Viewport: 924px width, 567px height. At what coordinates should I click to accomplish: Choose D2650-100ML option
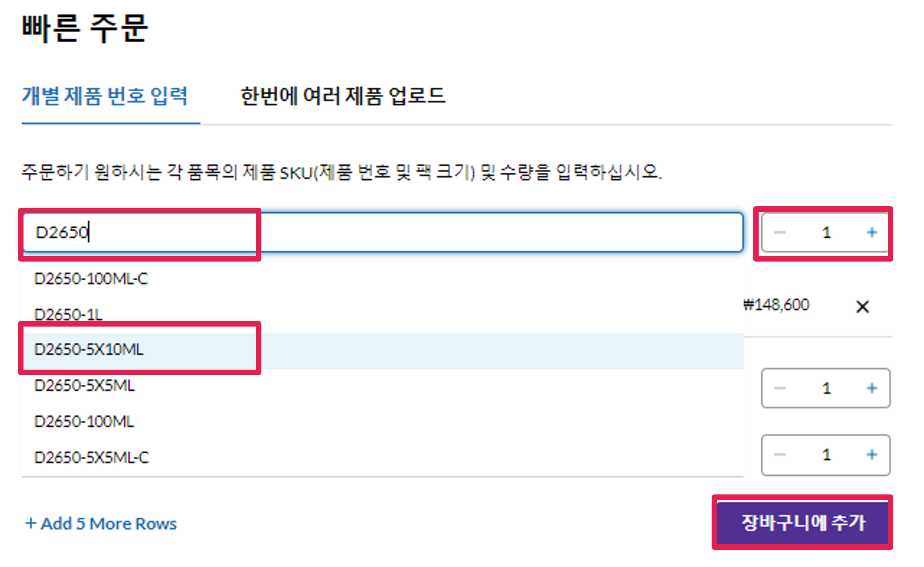coord(84,421)
